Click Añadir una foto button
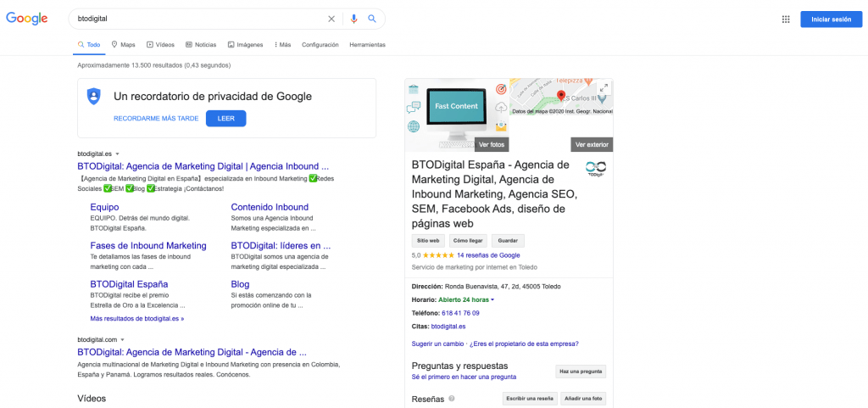 (583, 399)
